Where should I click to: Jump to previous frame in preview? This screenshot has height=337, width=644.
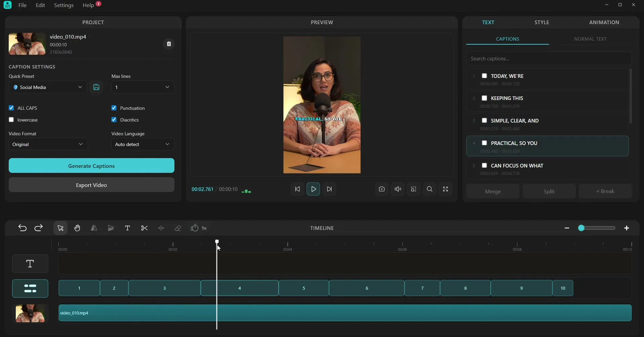click(x=297, y=189)
